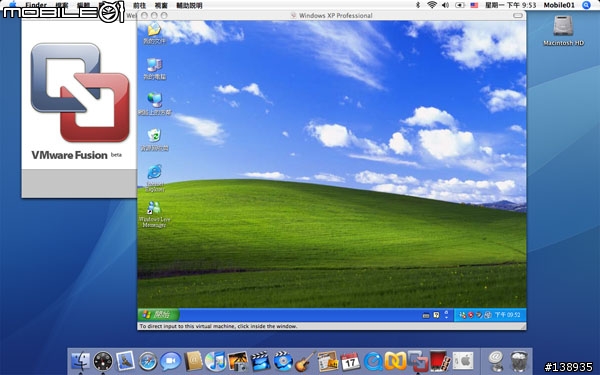
Task: Open the volume control in menu bar
Action: tap(445, 5)
